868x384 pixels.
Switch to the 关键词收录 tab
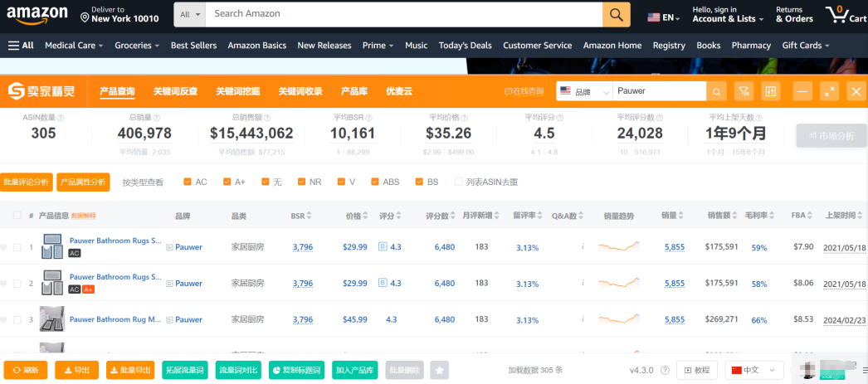[300, 91]
